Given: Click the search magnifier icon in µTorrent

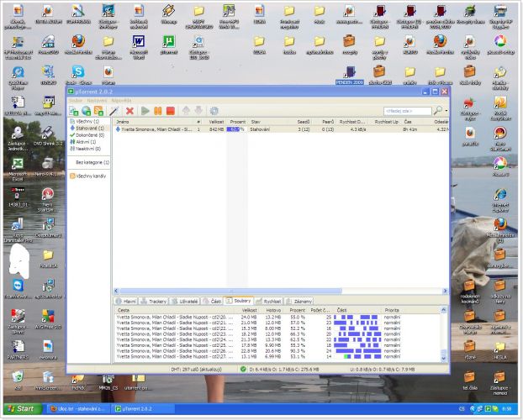Looking at the screenshot, I should point(438,110).
